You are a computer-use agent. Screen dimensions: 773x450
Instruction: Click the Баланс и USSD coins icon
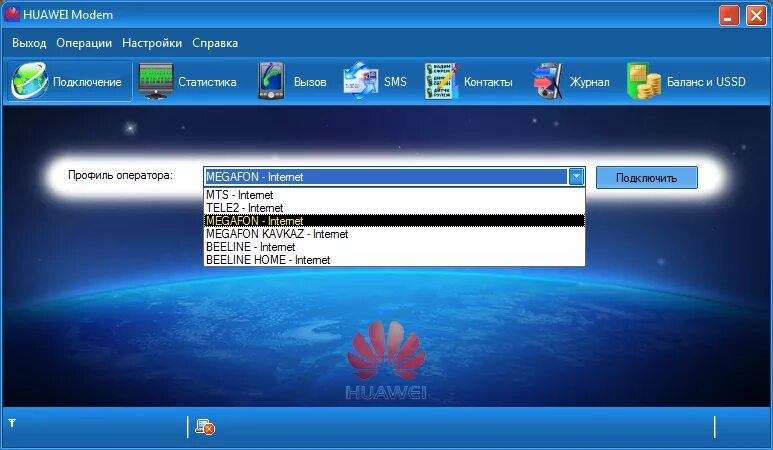[x=644, y=81]
